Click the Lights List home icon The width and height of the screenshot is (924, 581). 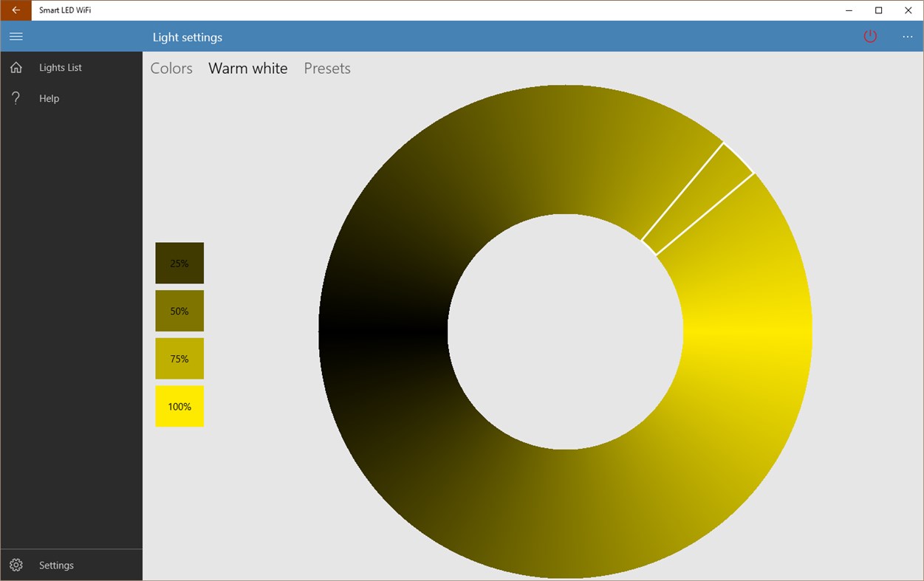pyautogui.click(x=16, y=67)
